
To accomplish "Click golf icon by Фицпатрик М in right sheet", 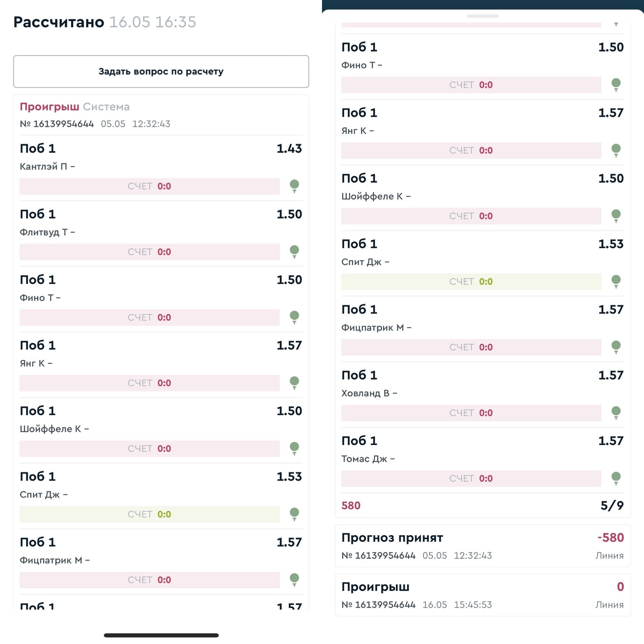I will (616, 347).
